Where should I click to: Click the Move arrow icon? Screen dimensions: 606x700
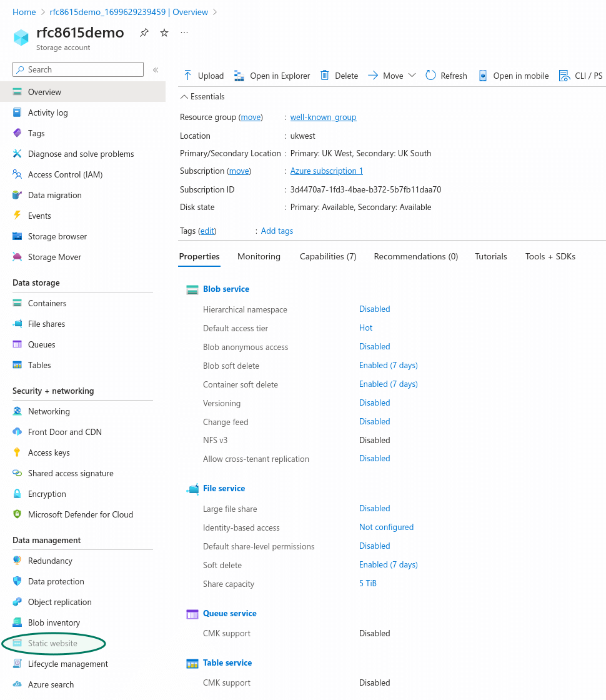372,76
